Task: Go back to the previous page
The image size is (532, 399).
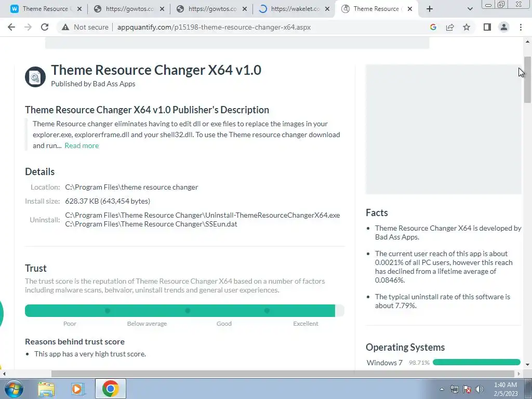Action: [11, 27]
